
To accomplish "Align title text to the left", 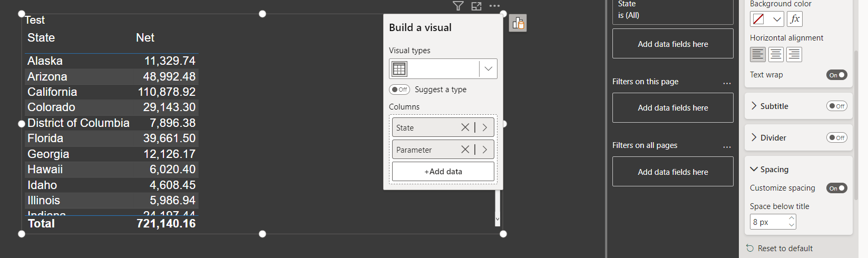I will [758, 54].
